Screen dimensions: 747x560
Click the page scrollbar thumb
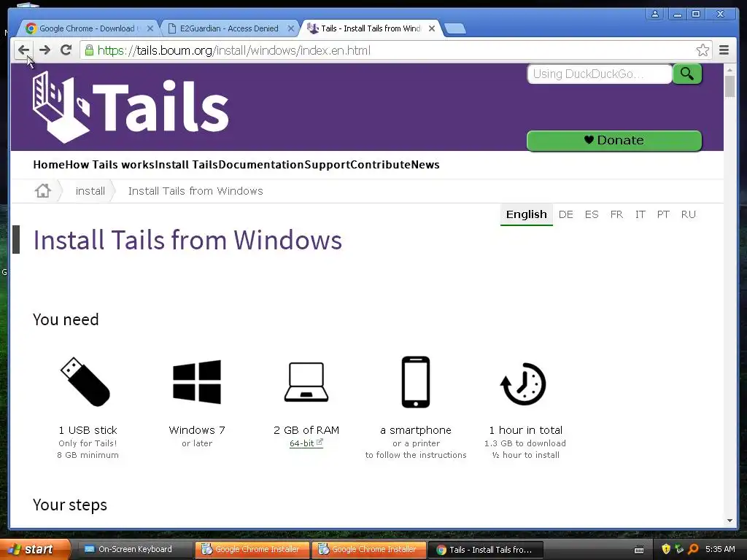[729, 86]
